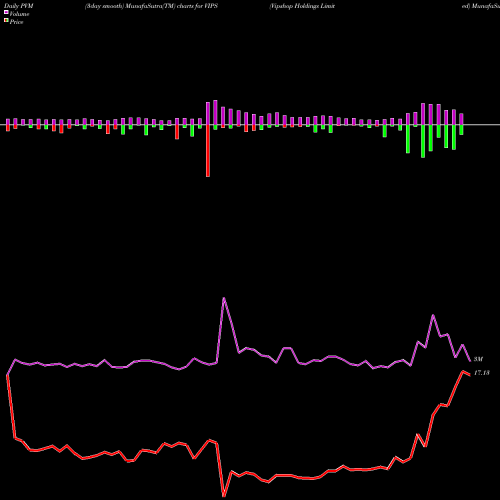Screen dimensions: 500x500
Task: Click the 3M volume value label
Action: pos(478,359)
